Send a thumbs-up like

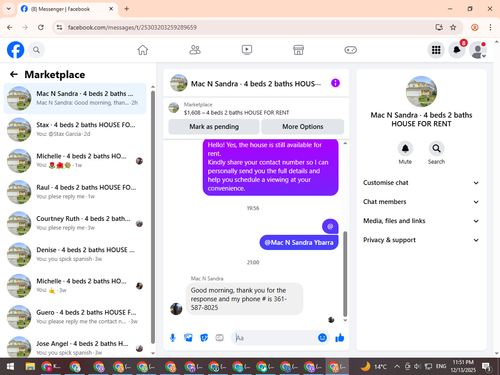tap(340, 338)
